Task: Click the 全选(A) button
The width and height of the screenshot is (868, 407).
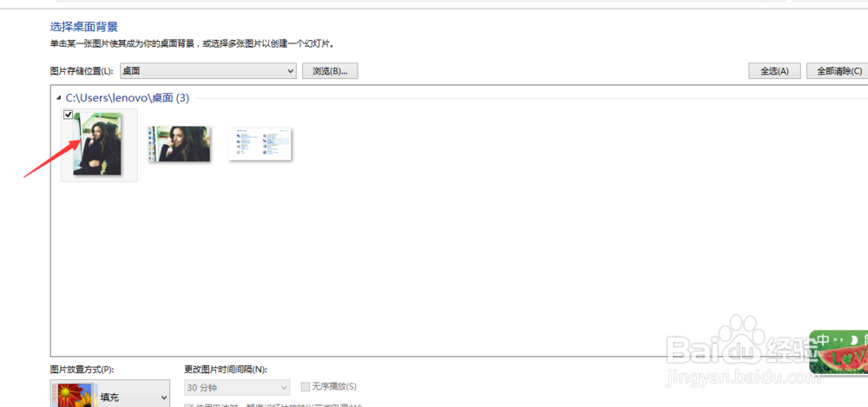Action: [x=774, y=71]
